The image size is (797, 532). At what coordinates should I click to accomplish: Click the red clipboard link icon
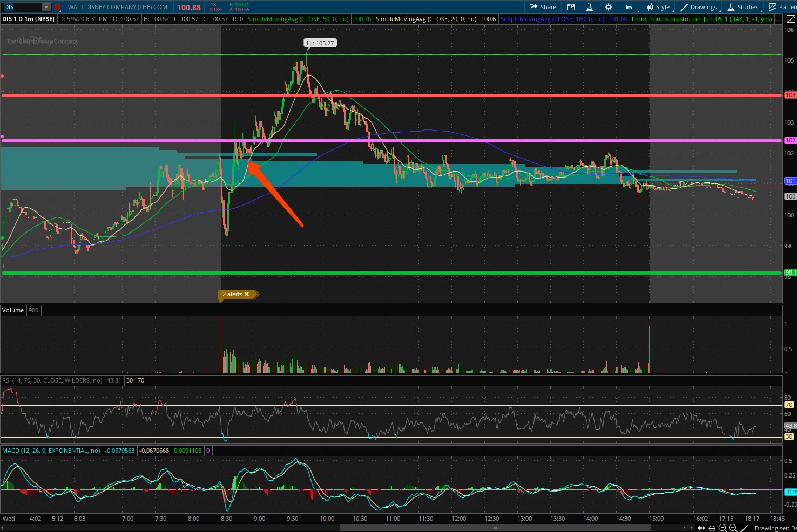(x=57, y=7)
